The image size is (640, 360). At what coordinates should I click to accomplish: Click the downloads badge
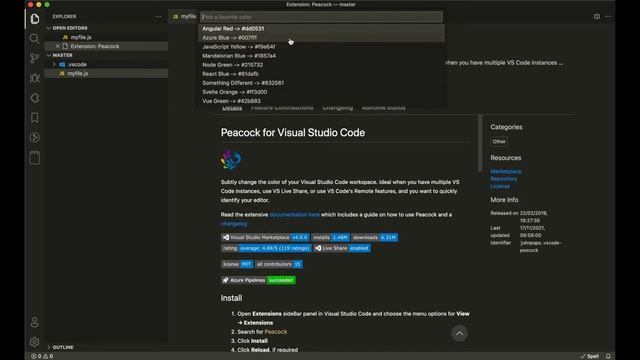[374, 237]
